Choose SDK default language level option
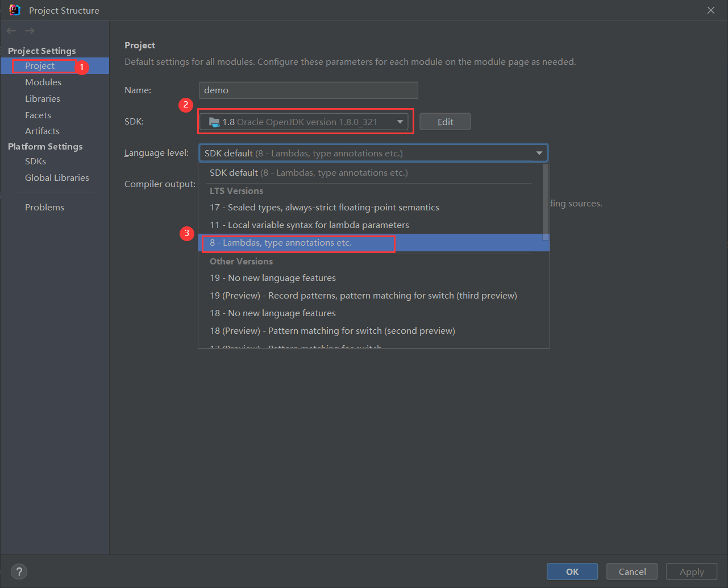 pos(371,173)
